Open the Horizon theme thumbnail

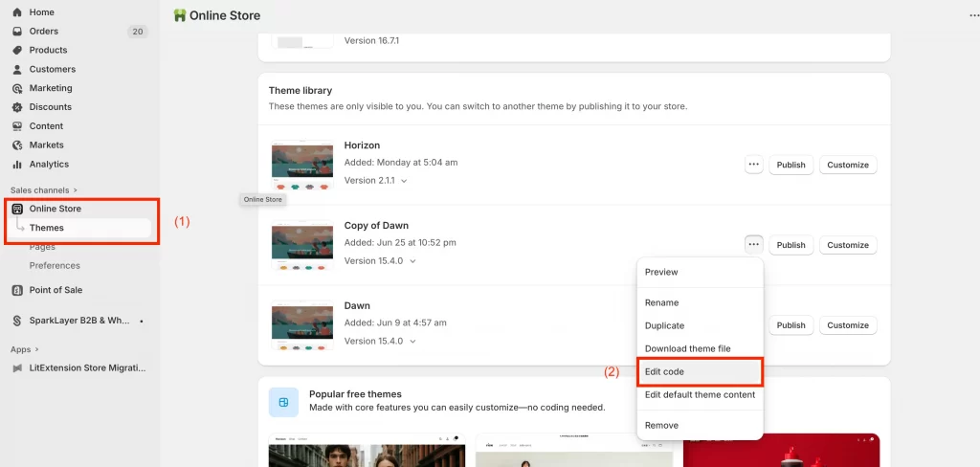(x=301, y=165)
